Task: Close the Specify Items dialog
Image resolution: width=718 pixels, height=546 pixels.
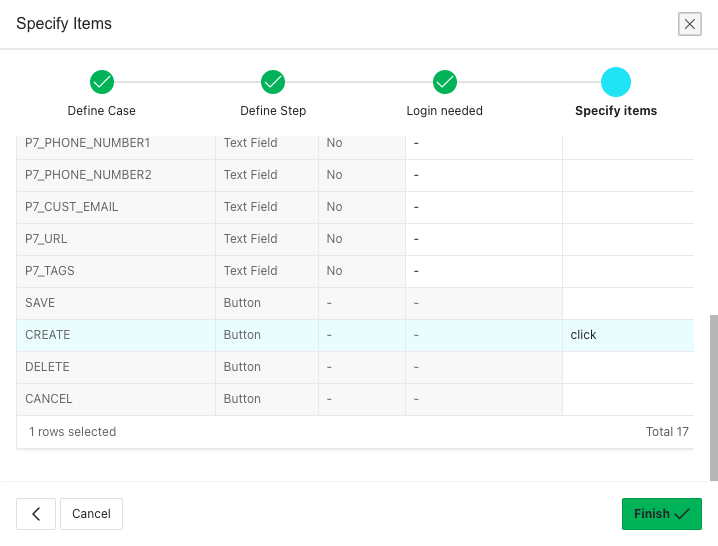Action: [x=689, y=24]
